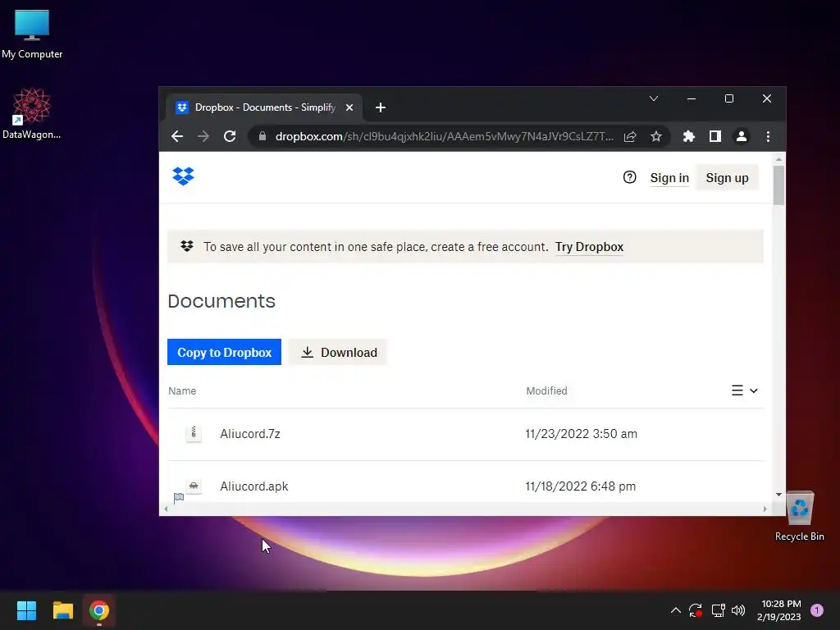Click the sync status tray icon
Image resolution: width=840 pixels, height=630 pixels.
[696, 610]
